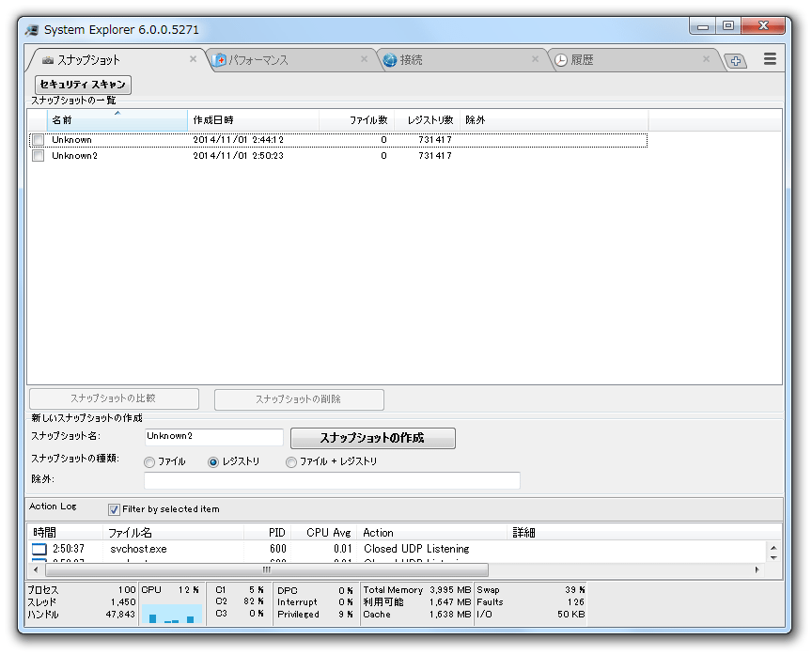
Task: Sort by レジストリ数 column header
Action: (x=428, y=120)
